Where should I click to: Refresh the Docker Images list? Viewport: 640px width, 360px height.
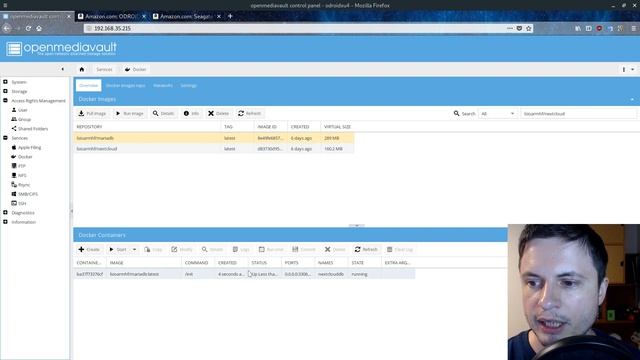coord(249,113)
